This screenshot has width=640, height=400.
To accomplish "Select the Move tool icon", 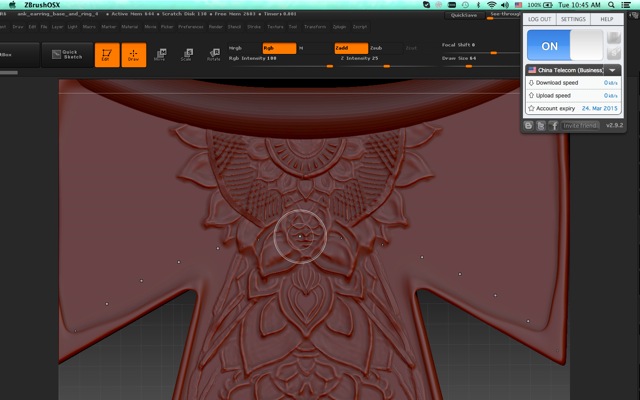I will click(160, 55).
